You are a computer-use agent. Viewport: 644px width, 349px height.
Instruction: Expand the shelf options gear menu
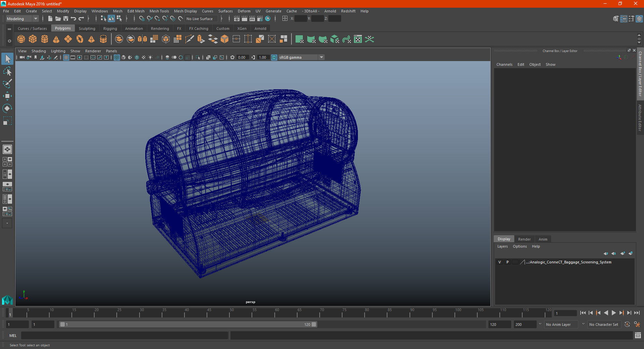(9, 41)
